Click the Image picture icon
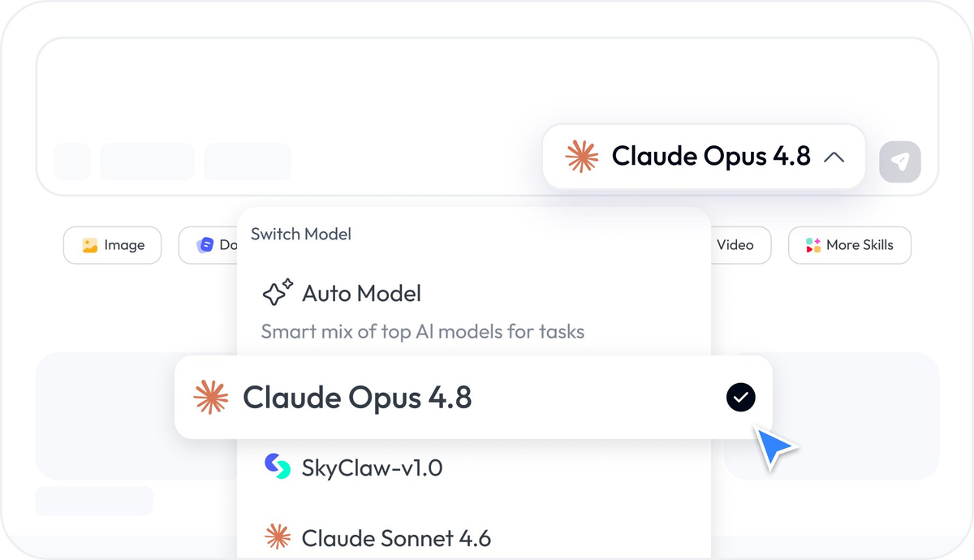Viewport: 974px width, 560px height. click(x=90, y=245)
